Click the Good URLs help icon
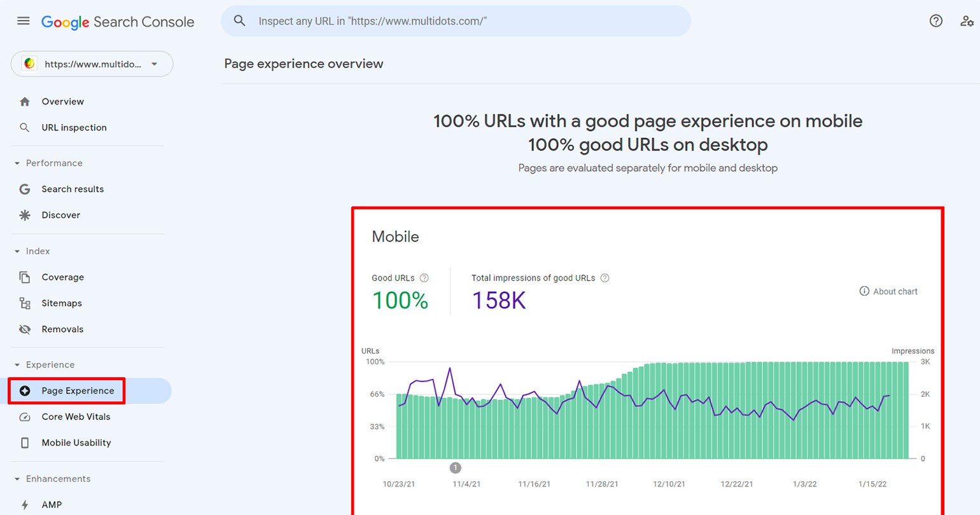Image resolution: width=980 pixels, height=515 pixels. pyautogui.click(x=424, y=278)
